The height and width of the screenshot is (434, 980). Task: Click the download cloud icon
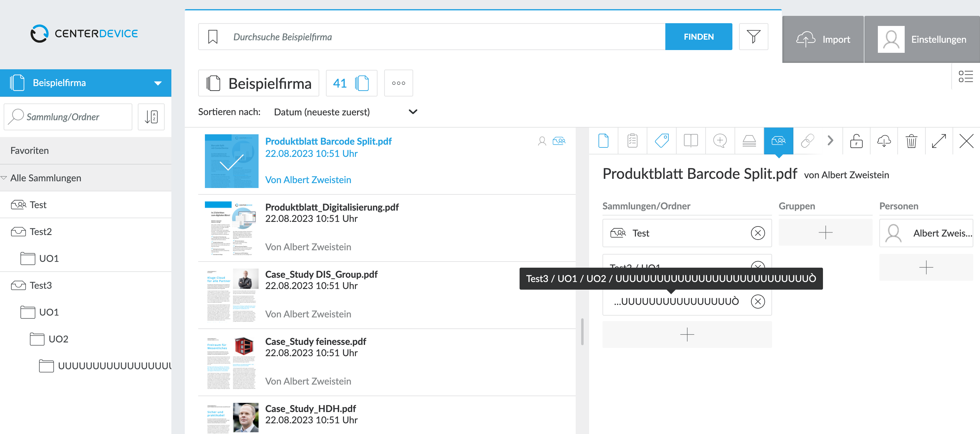[884, 141]
